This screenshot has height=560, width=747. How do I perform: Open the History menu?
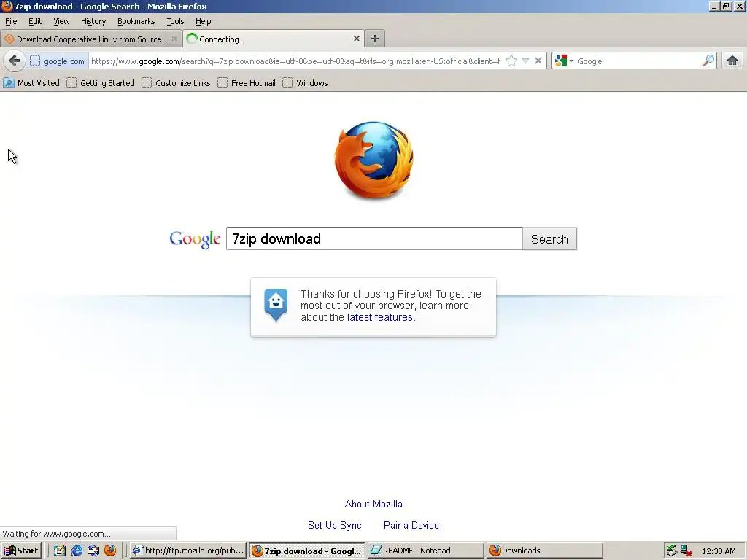(x=93, y=21)
